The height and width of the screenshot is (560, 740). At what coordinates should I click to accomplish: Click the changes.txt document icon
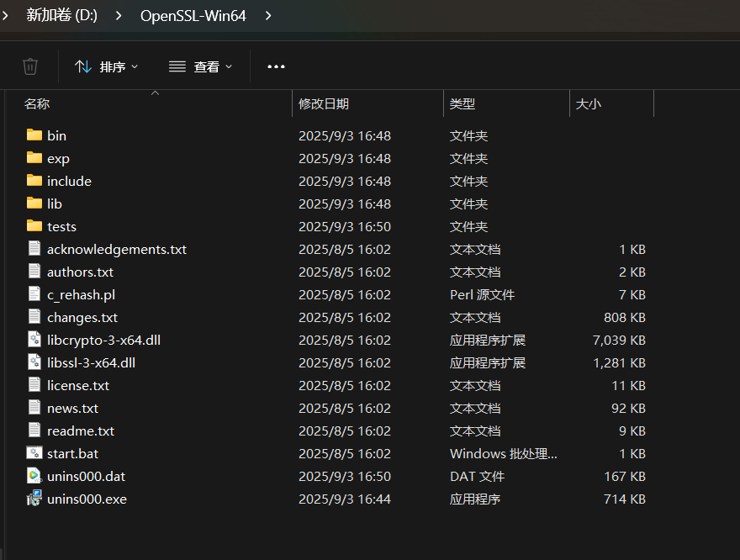tap(34, 316)
